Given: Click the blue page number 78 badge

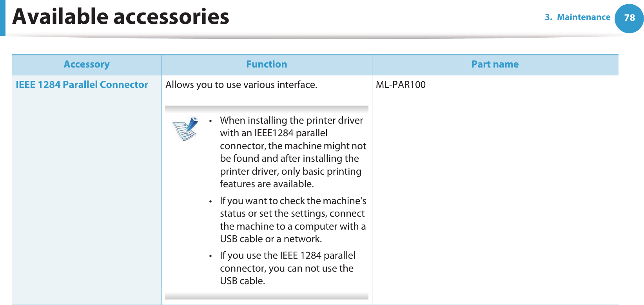Looking at the screenshot, I should pos(629,18).
